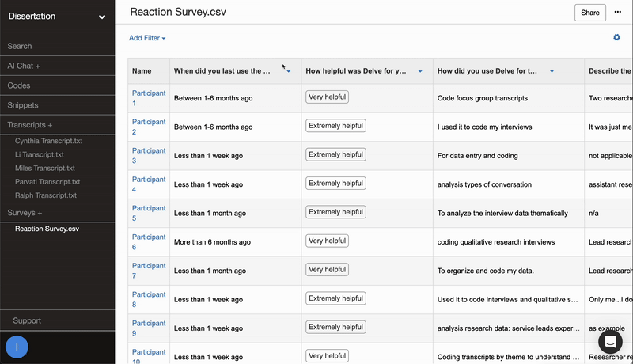Click 'Used it to code interviews and qualitative' cell
This screenshot has height=364, width=633.
(x=507, y=299)
